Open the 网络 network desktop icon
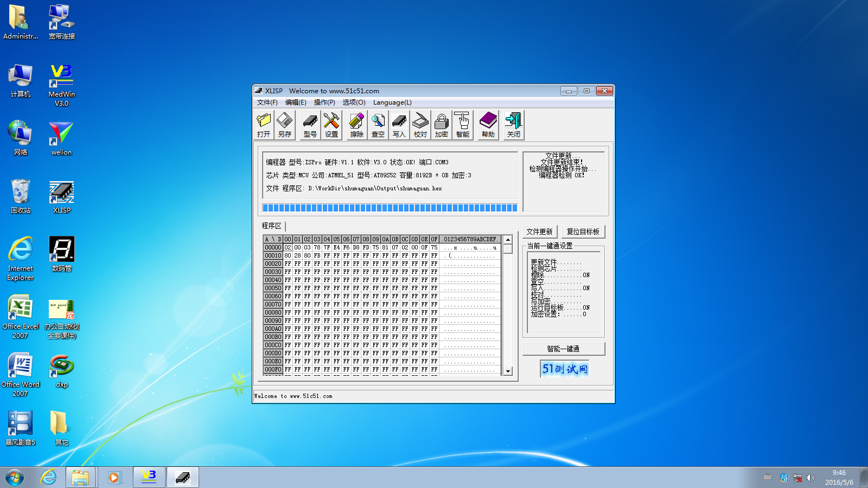 20,139
